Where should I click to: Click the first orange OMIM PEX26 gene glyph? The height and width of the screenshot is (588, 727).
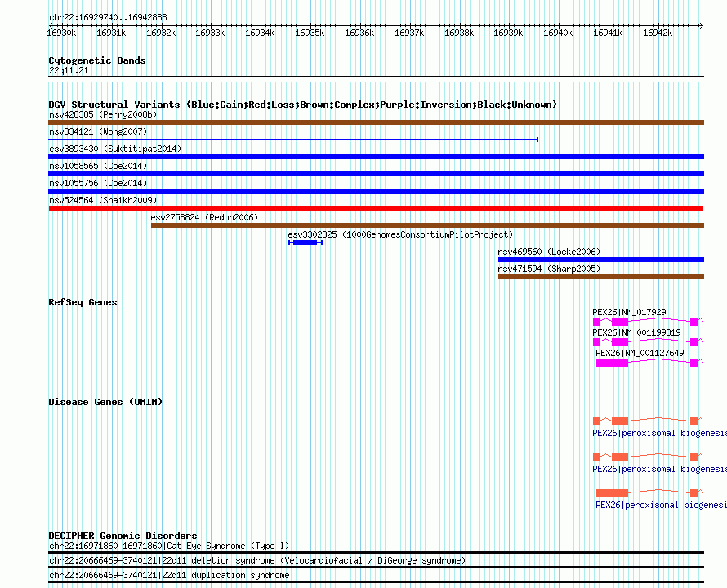tap(648, 421)
